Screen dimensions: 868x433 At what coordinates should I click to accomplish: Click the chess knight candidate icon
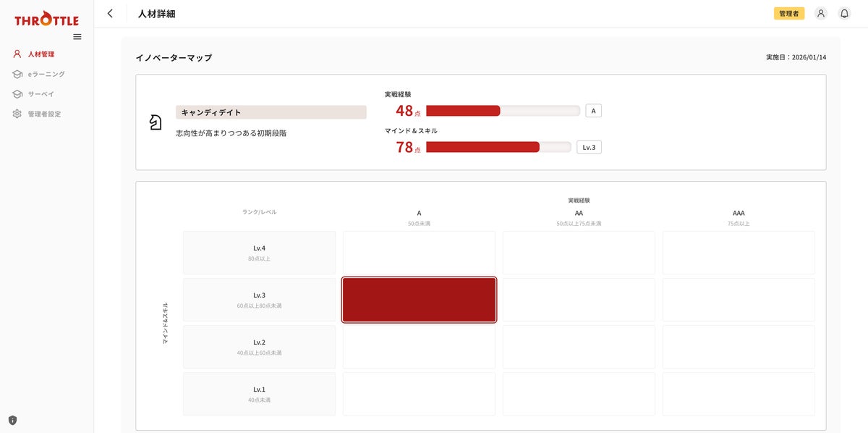pos(156,122)
